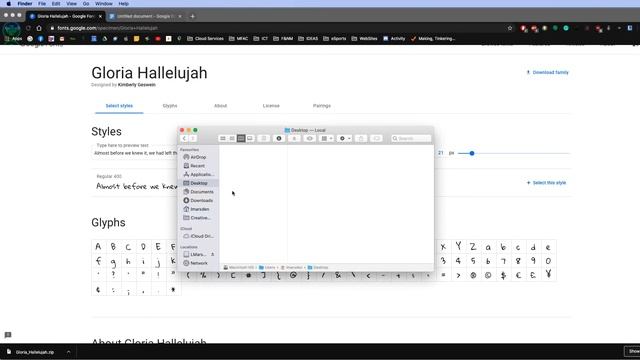This screenshot has height=360, width=640.
Task: Go back in the Finder window
Action: (184, 138)
